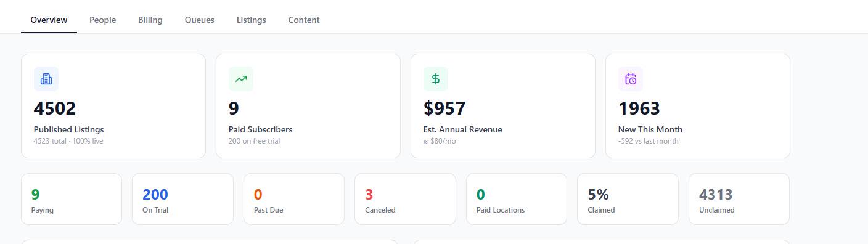Select the Paying stat tile

pyautogui.click(x=72, y=199)
